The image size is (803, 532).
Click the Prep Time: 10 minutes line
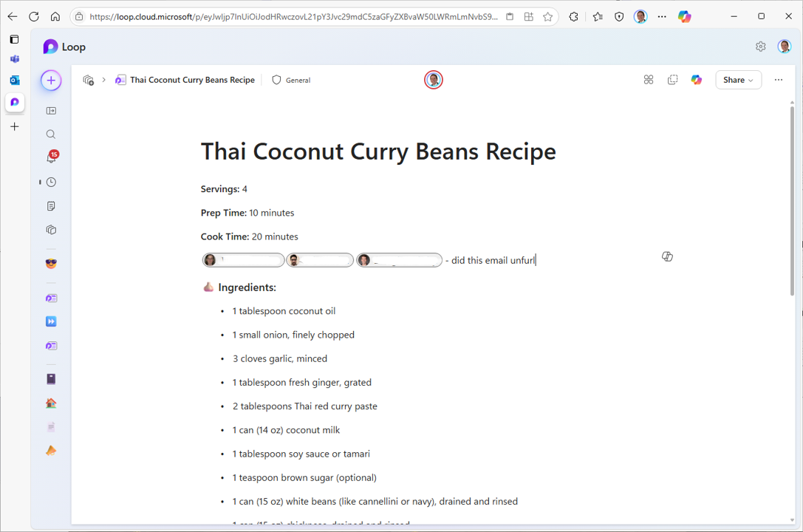[247, 213]
